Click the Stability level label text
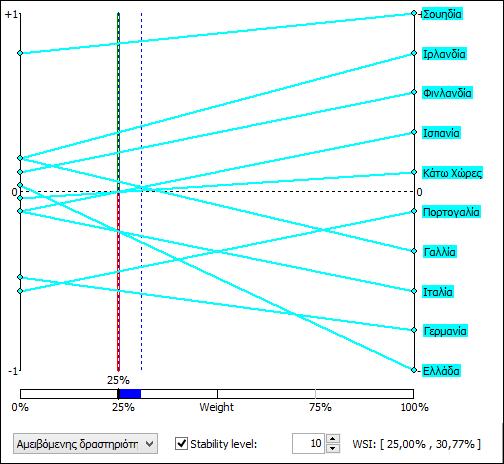Image resolution: width=504 pixels, height=464 pixels. [224, 444]
